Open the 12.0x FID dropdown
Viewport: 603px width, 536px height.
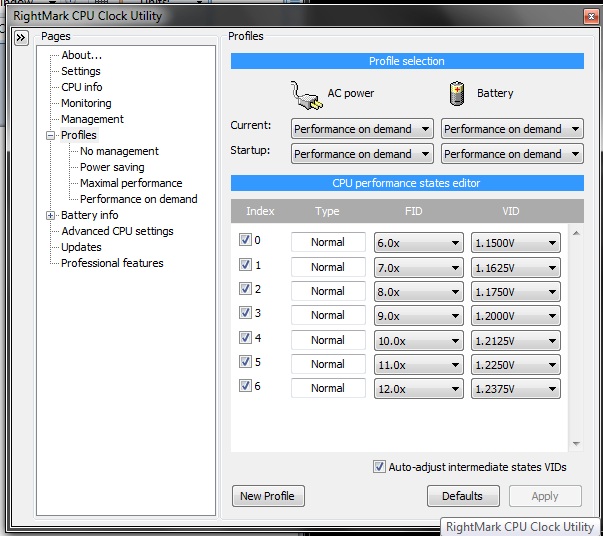click(x=418, y=389)
